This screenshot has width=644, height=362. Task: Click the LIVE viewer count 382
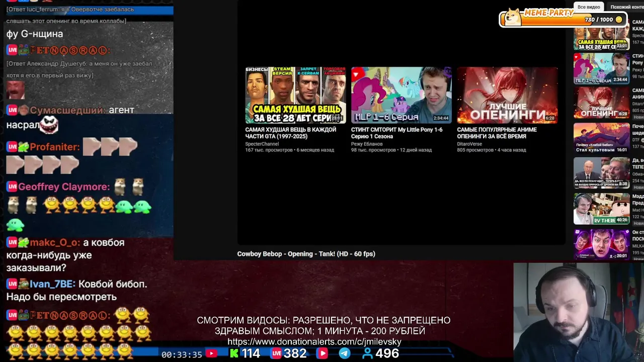(295, 353)
